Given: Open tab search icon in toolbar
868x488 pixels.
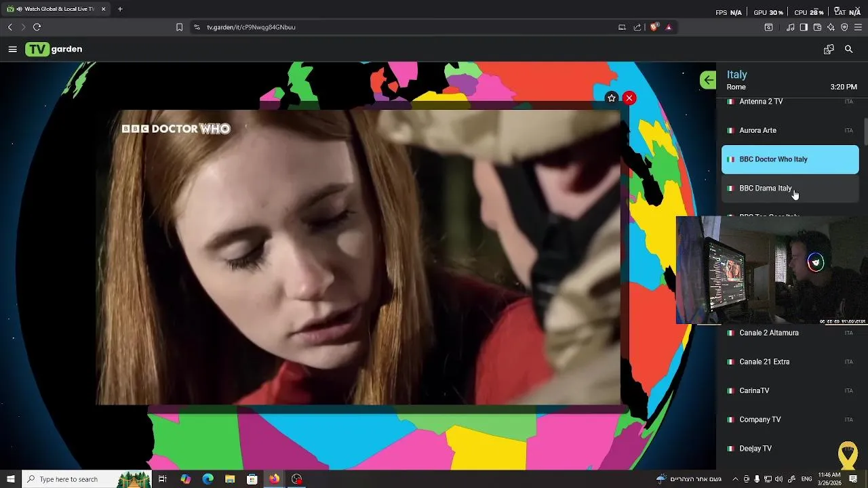Looking at the screenshot, I should [768, 27].
